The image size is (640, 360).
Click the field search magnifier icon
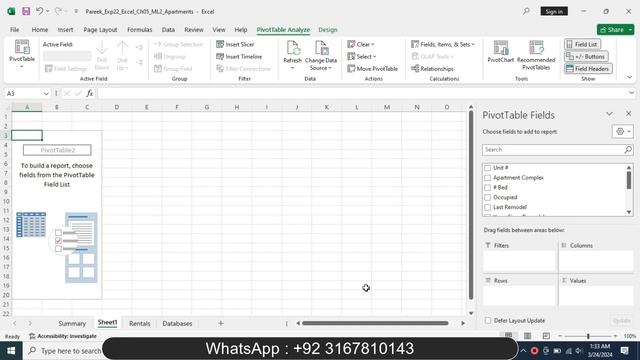[628, 150]
